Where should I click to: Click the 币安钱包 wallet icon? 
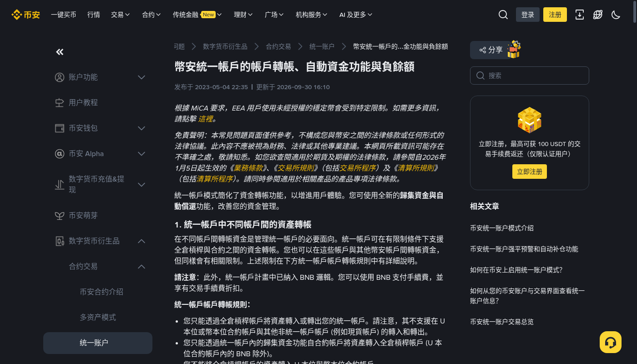click(60, 128)
